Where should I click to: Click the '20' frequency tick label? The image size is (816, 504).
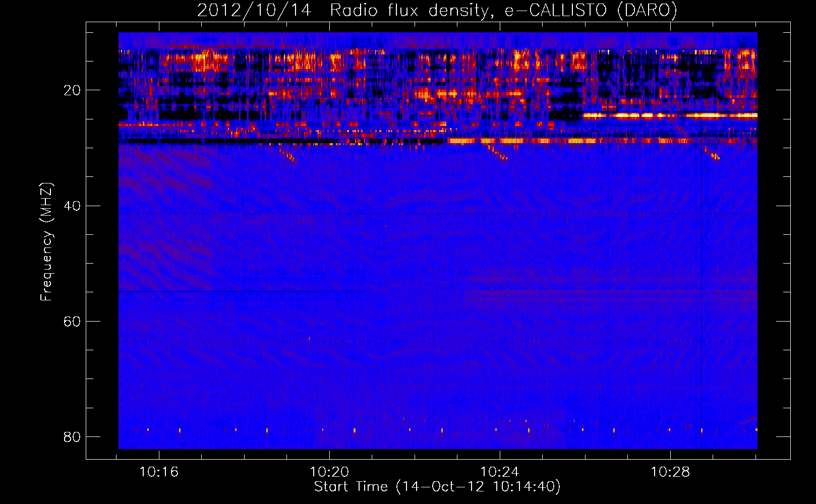point(72,91)
